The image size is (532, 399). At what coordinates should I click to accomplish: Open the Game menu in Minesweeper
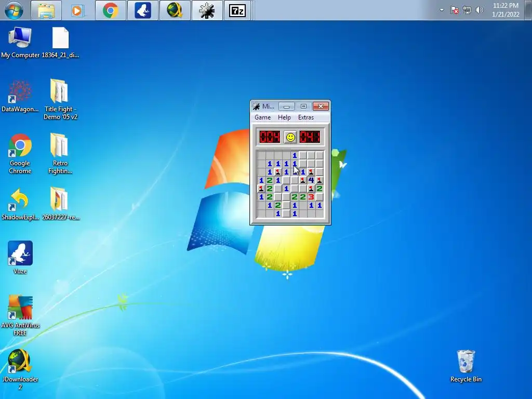(262, 117)
